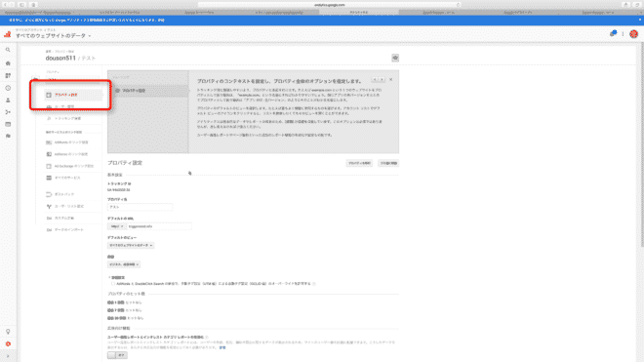Open the デフォルトのビュー dropdown
The image size is (644, 362).
(131, 245)
